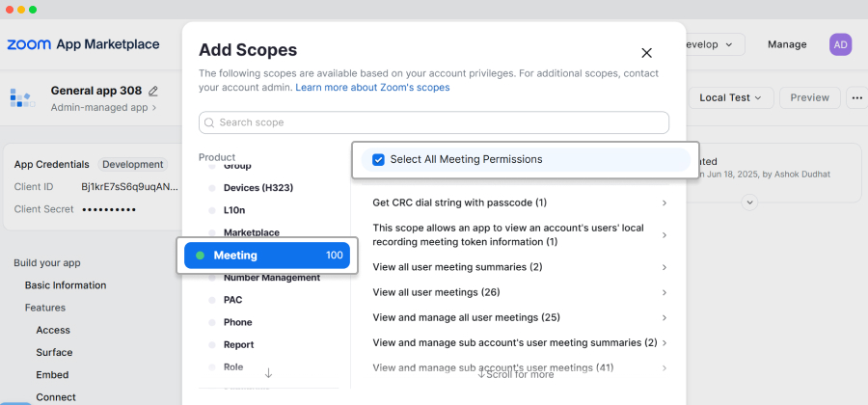Screen dimensions: 868x405
Task: Uncheck Select All Meeting Permissions
Action: pos(378,160)
